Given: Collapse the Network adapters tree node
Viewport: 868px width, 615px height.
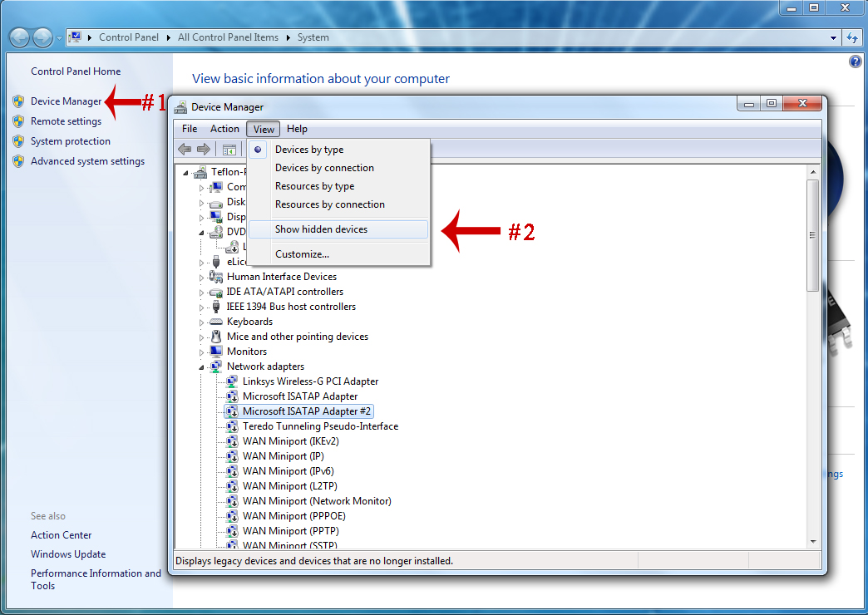Looking at the screenshot, I should pos(201,367).
